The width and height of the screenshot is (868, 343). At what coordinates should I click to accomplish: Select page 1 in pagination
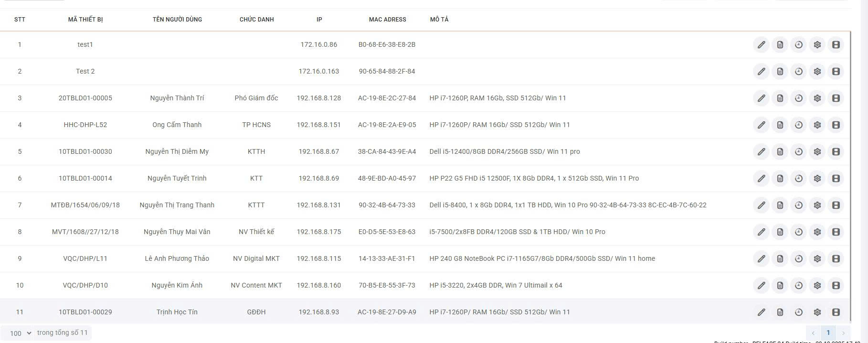pos(828,333)
